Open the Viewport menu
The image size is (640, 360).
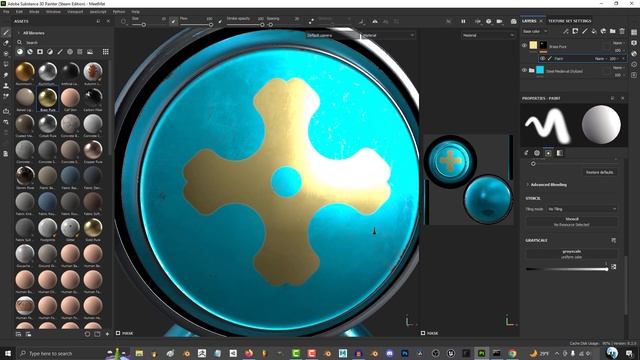tap(75, 12)
